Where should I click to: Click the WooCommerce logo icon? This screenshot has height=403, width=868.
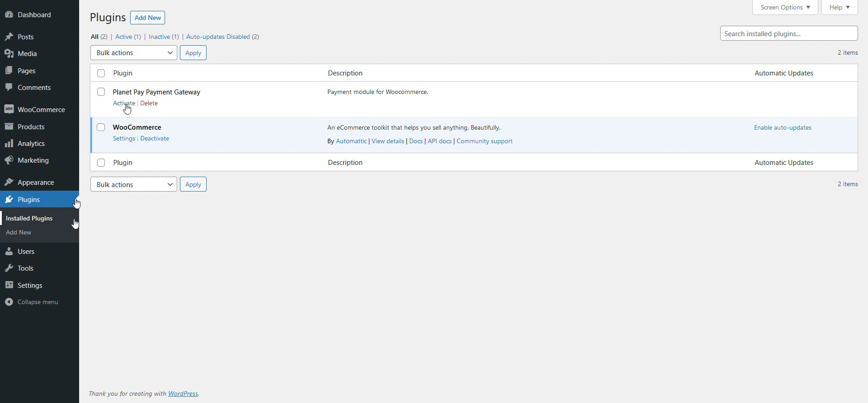tap(9, 109)
